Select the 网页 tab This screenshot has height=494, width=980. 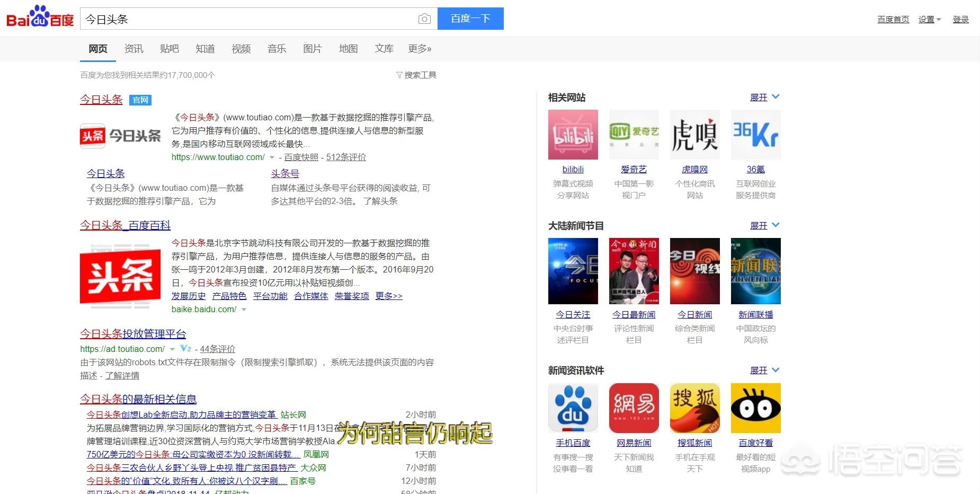98,49
